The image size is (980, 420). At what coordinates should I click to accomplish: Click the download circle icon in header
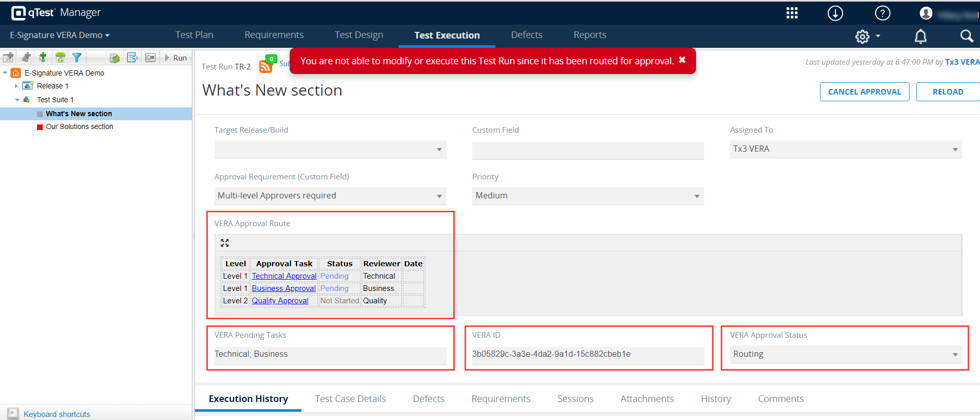point(835,13)
